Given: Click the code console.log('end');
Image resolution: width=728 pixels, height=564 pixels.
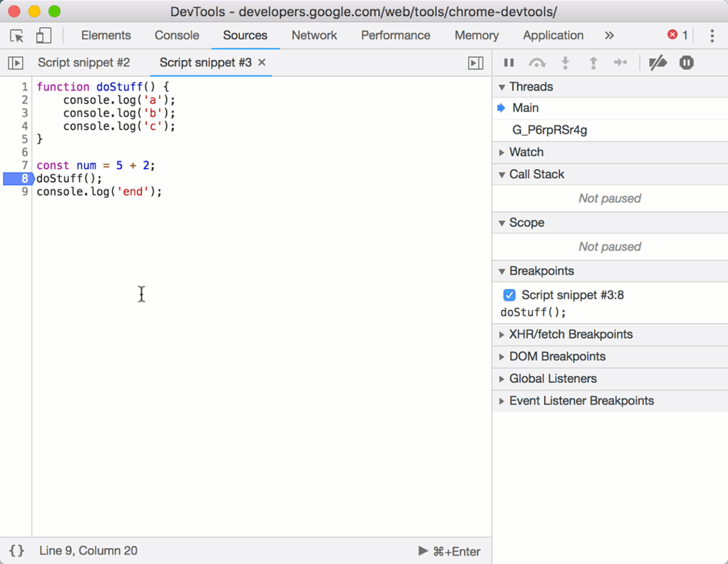Looking at the screenshot, I should coord(100,191).
